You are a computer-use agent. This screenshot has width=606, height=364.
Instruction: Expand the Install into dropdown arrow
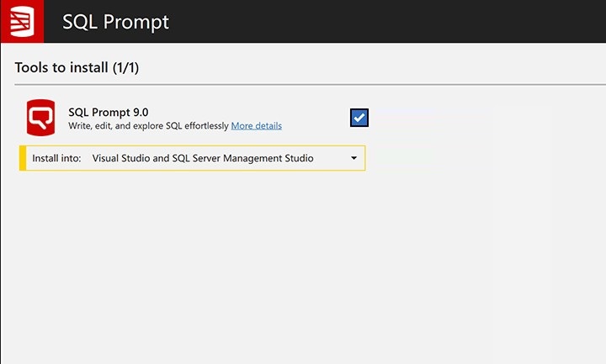[x=353, y=158]
